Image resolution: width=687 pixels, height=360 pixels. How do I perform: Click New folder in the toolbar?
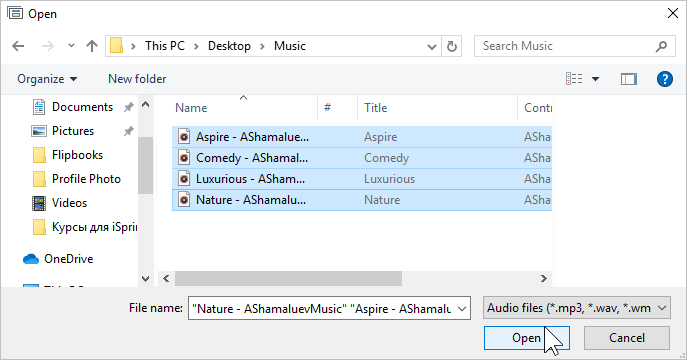(137, 79)
